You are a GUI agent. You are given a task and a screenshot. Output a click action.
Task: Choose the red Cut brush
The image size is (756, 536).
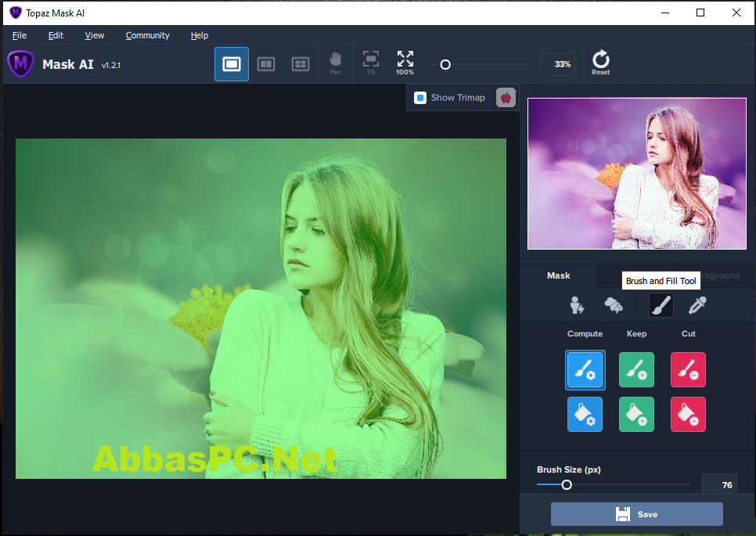(x=688, y=369)
